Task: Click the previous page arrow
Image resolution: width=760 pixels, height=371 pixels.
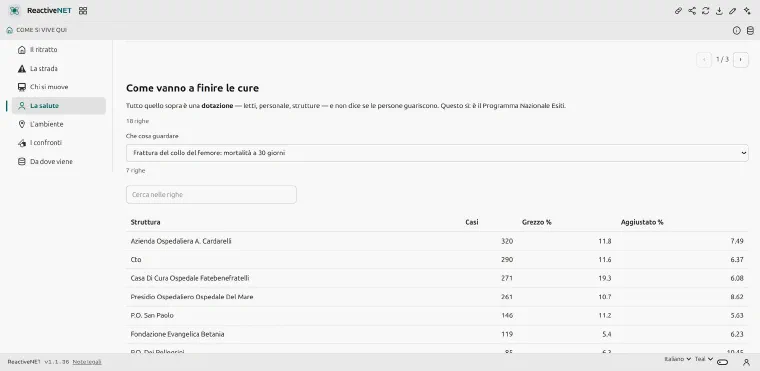Action: (x=704, y=60)
